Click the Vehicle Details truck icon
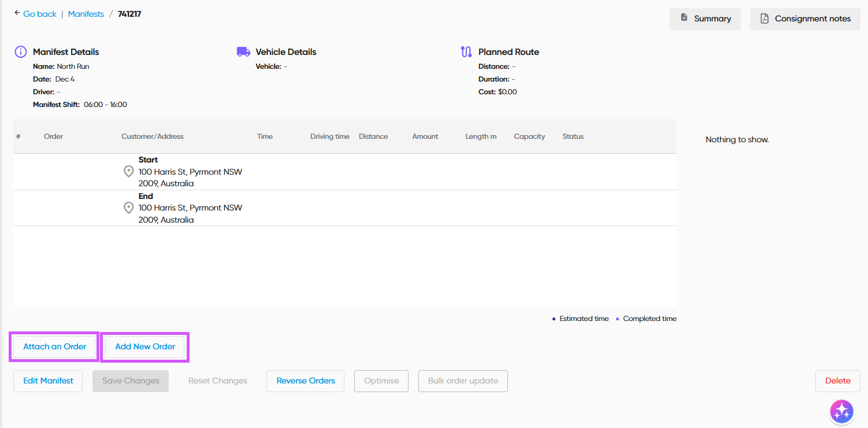This screenshot has width=868, height=428. (243, 52)
